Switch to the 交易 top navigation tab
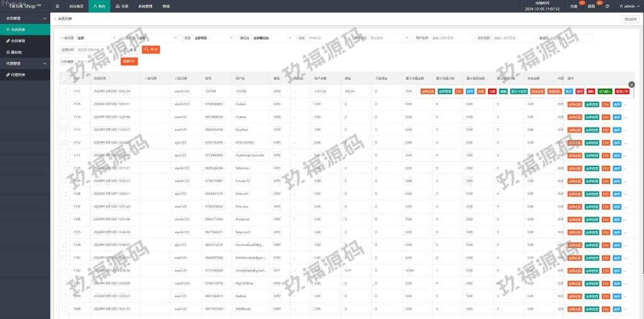Image resolution: width=644 pixels, height=319 pixels. [x=123, y=6]
